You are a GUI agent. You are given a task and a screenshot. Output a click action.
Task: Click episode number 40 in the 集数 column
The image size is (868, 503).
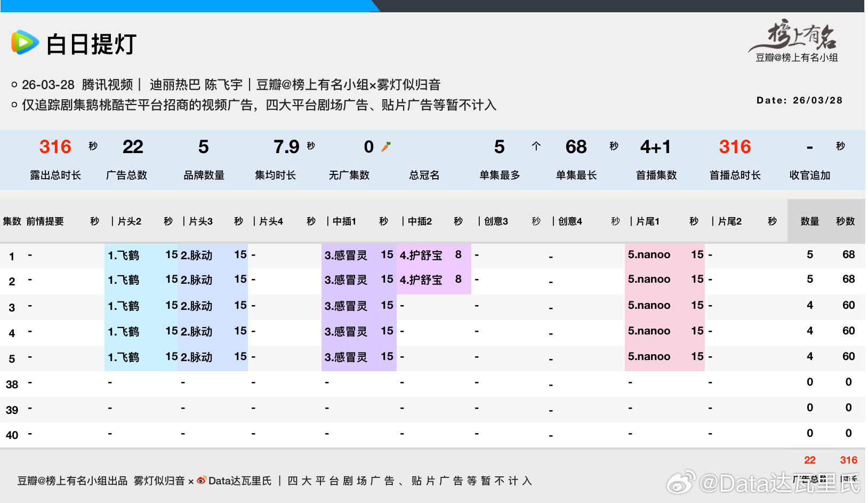coord(12,435)
